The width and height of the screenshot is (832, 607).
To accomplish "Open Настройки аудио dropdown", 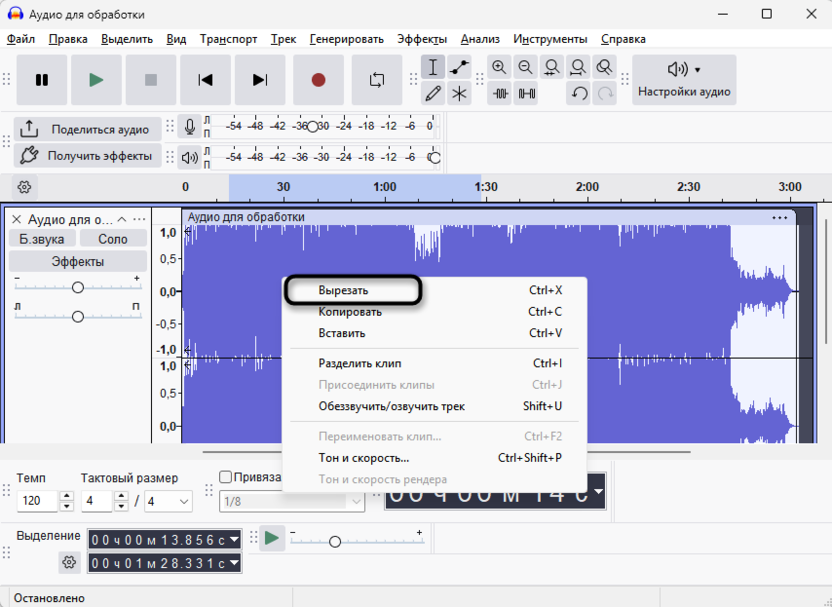I will [685, 80].
